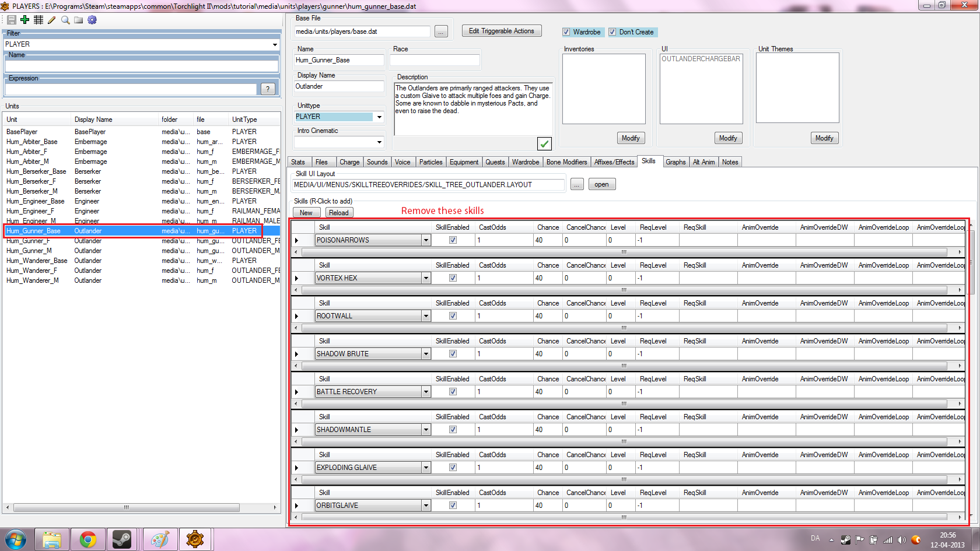Image resolution: width=980 pixels, height=551 pixels.
Task: Select the ROOTWALL row arrow marker
Action: click(297, 316)
